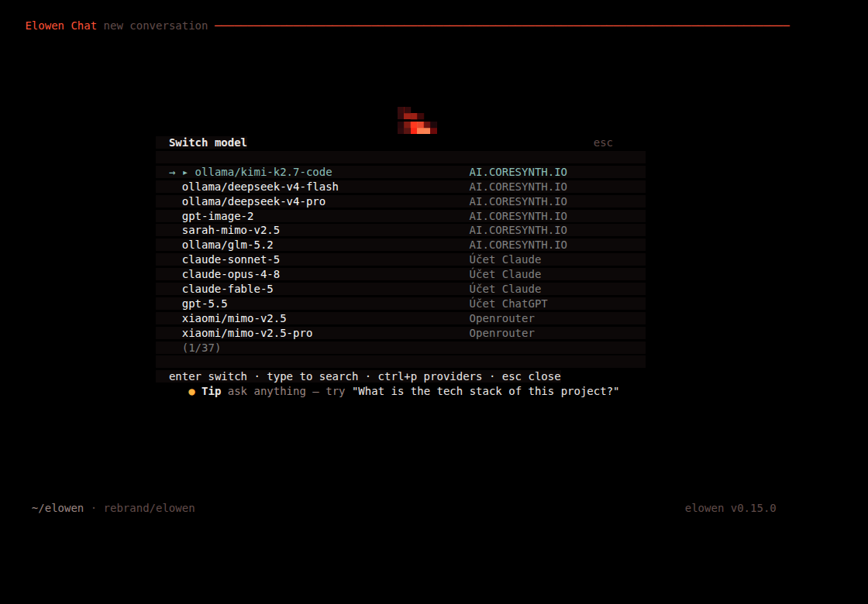Select xiaomi/mimo-v2.5 model
The height and width of the screenshot is (604, 868).
(x=400, y=318)
